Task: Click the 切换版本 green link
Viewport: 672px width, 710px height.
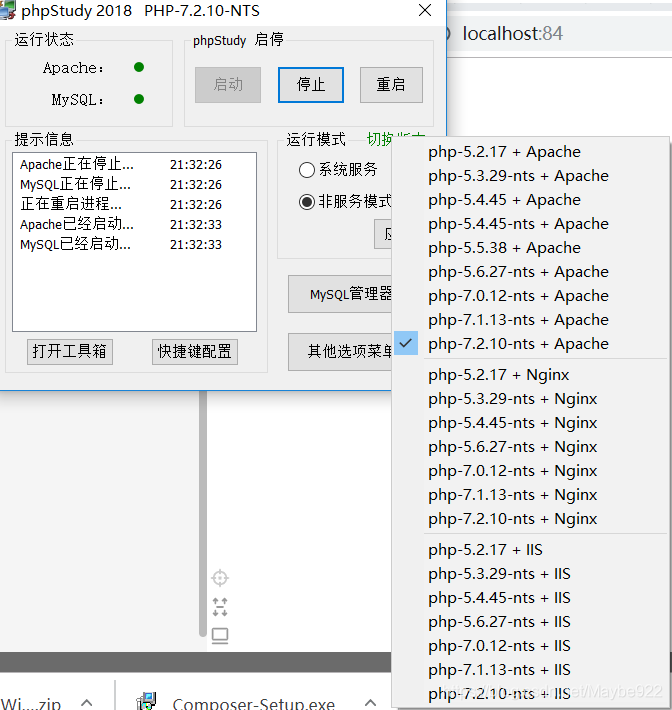Action: [x=379, y=139]
